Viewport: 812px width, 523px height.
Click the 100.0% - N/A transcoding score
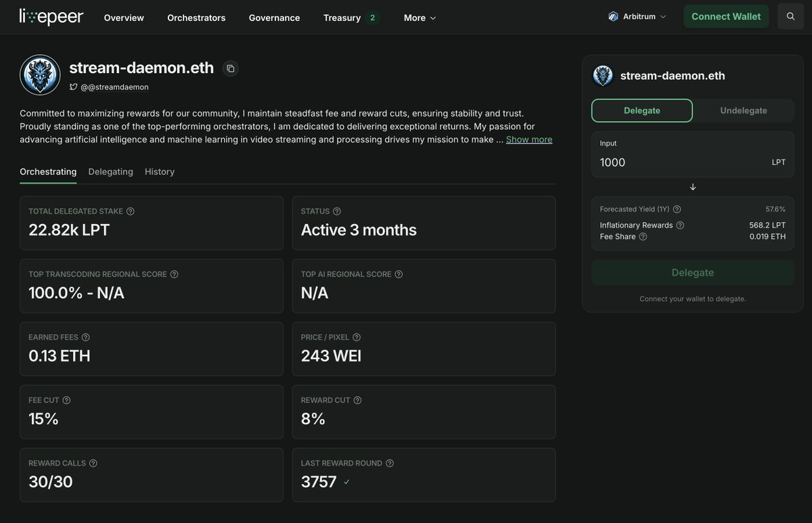coord(76,293)
